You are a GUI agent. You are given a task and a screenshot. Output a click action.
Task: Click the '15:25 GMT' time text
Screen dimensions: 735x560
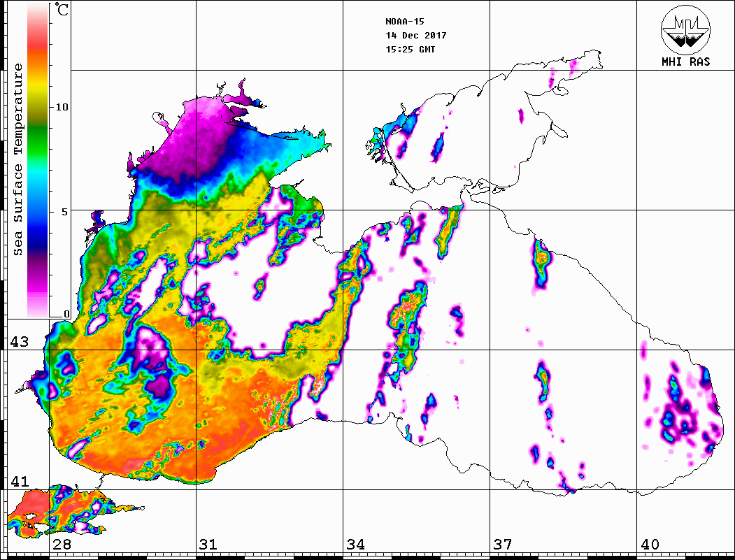(x=411, y=49)
